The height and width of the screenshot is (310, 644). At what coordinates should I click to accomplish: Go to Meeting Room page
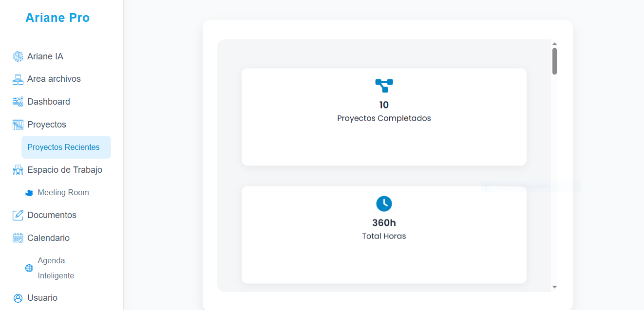tap(63, 193)
